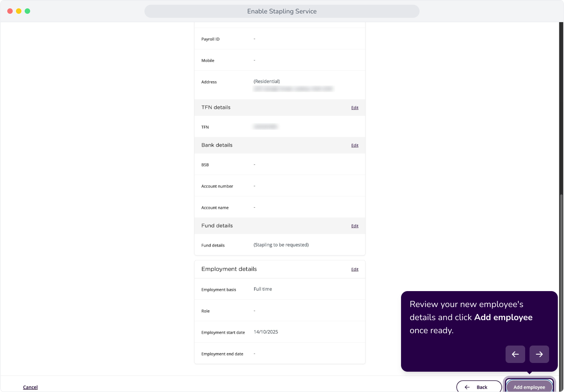Click the green maximize window button
The height and width of the screenshot is (392, 564).
pos(28,11)
